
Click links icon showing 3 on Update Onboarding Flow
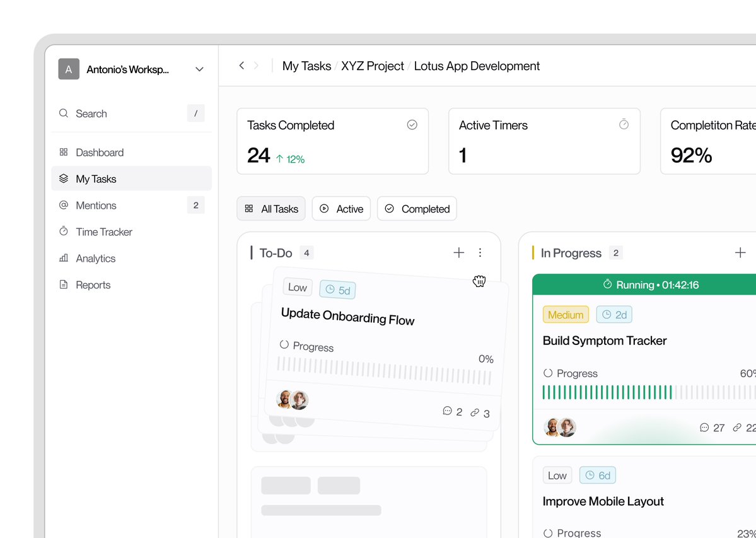(x=475, y=412)
